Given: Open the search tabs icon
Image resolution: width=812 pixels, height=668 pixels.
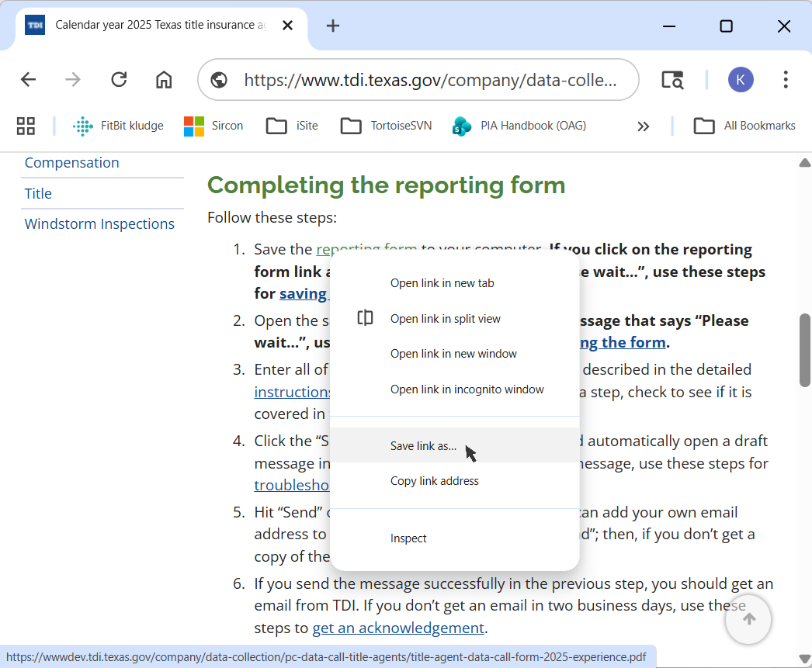Looking at the screenshot, I should tap(672, 80).
